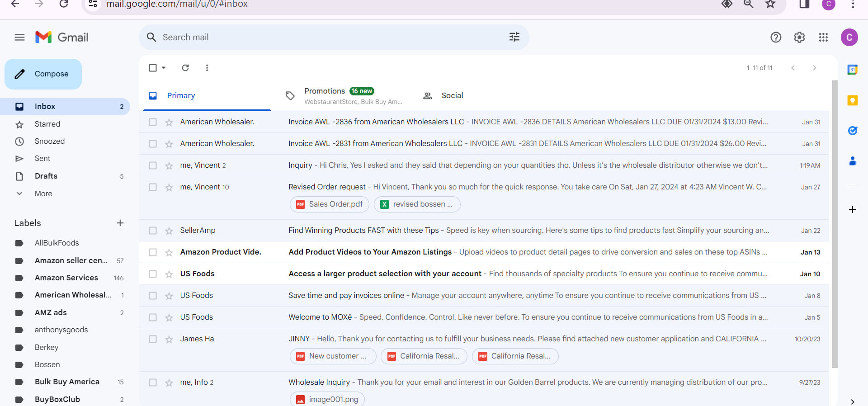Open the Inbox folder
The image size is (868, 406).
(65, 107)
